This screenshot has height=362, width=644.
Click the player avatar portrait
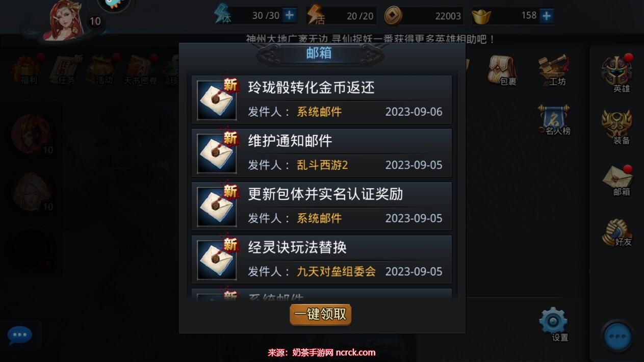tap(64, 20)
